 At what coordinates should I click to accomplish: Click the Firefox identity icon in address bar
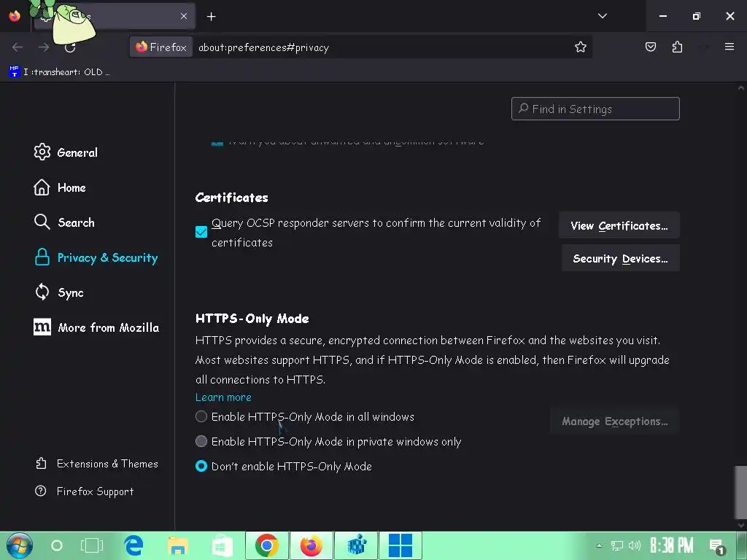pyautogui.click(x=161, y=47)
